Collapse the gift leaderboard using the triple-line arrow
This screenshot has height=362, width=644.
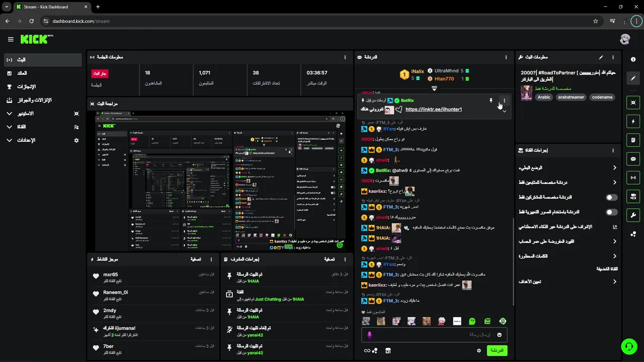(x=434, y=88)
